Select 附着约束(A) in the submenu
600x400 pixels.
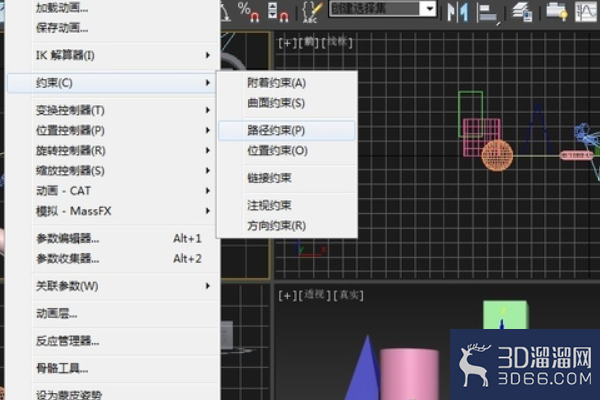(287, 83)
